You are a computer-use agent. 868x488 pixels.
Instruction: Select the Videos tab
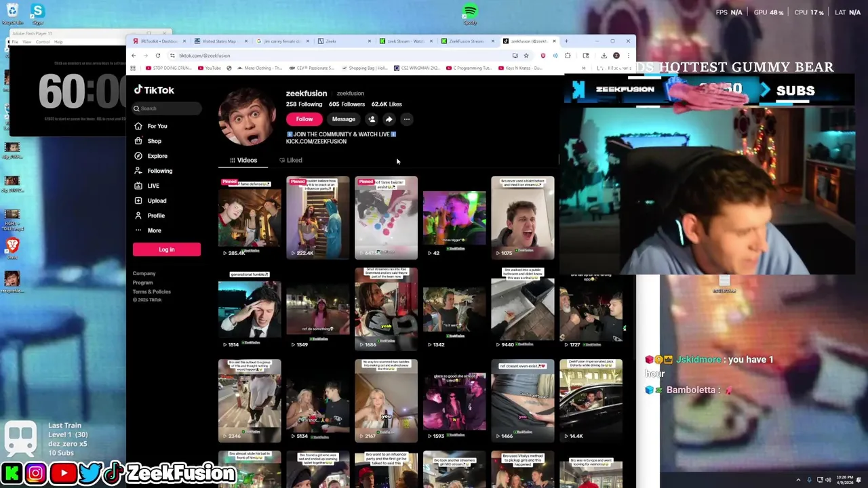coord(243,160)
